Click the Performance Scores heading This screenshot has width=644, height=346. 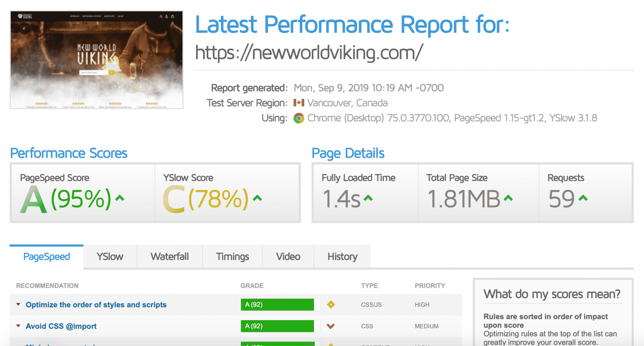coord(69,153)
